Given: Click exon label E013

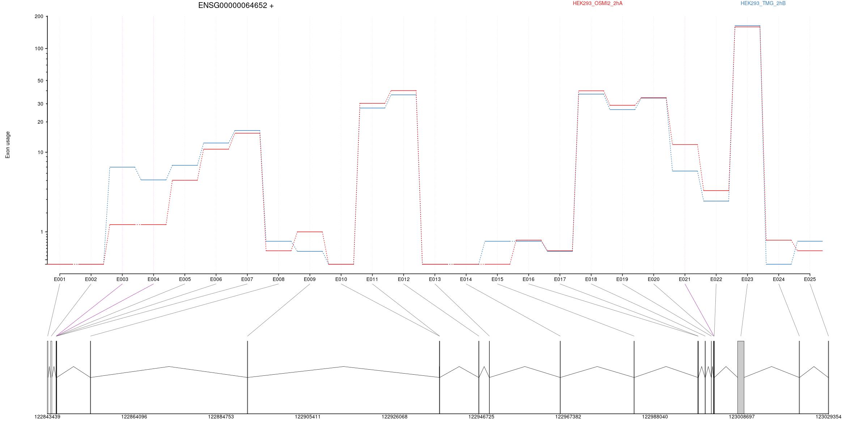Looking at the screenshot, I should [435, 279].
